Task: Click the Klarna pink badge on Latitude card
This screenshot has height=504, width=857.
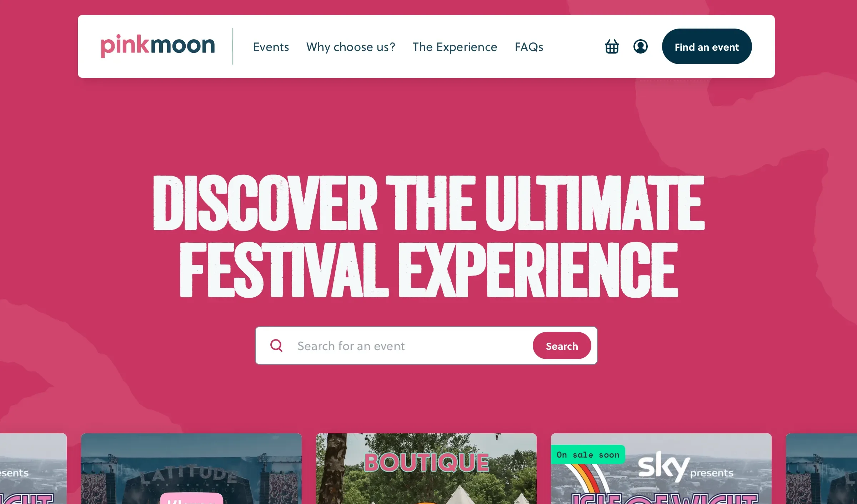Action: pos(191,498)
